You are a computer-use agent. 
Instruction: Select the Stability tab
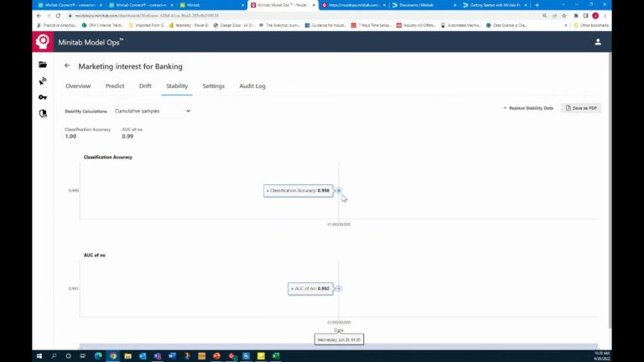(x=177, y=86)
